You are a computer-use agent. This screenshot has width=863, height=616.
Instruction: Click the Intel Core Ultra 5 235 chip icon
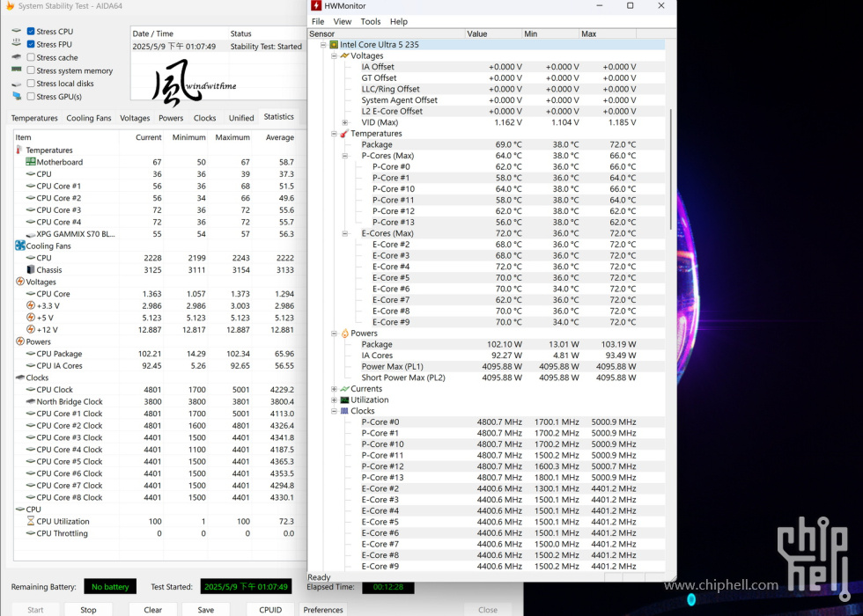tap(334, 45)
